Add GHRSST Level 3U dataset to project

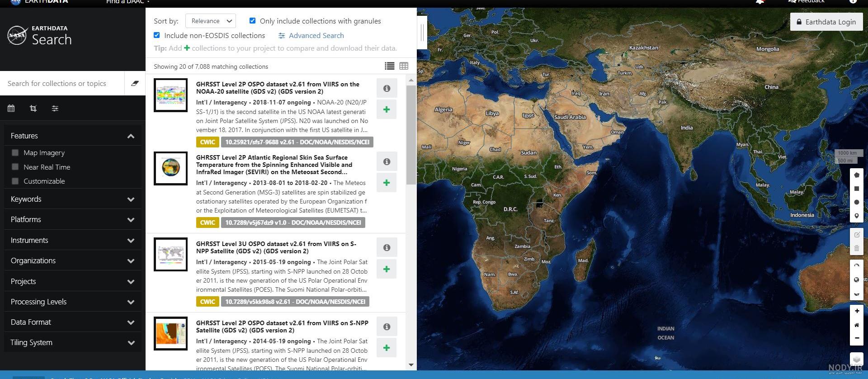pos(387,269)
